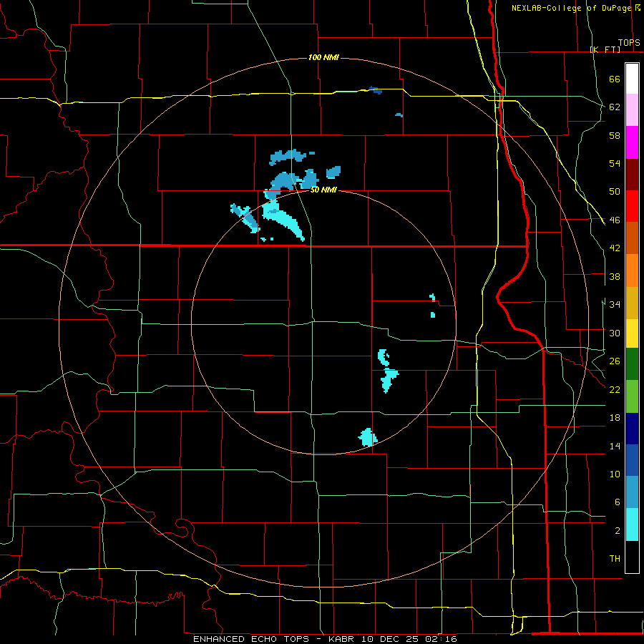
Task: Click the 62 legend value
Action: pyautogui.click(x=615, y=107)
